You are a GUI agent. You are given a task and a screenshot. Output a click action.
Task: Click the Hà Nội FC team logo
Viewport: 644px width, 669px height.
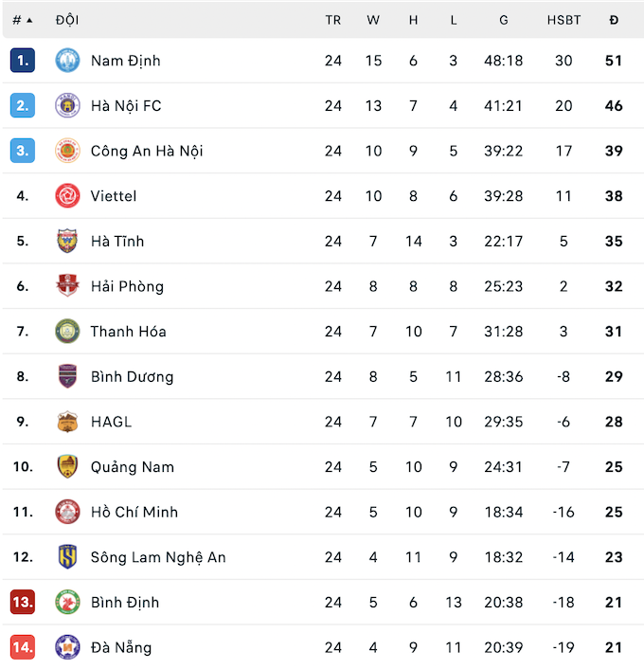tap(68, 106)
